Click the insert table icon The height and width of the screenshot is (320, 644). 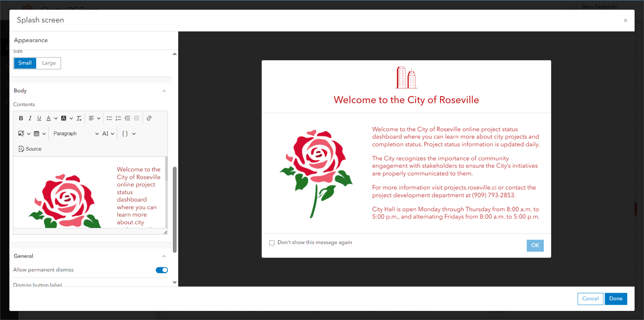click(37, 133)
